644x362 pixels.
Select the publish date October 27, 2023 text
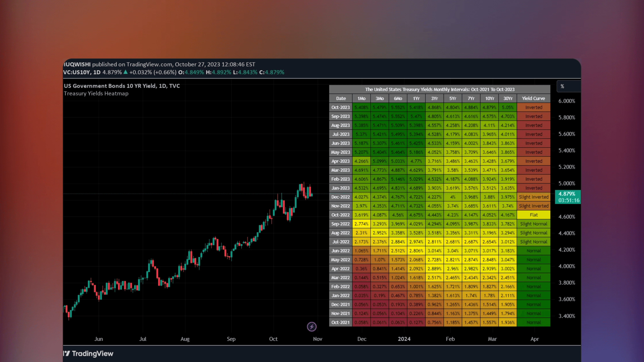(x=197, y=64)
